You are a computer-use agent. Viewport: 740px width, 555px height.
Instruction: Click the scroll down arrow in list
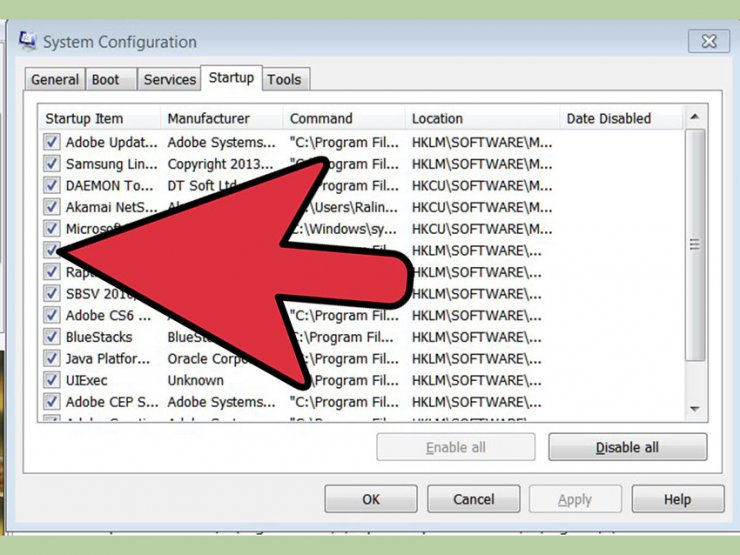[x=695, y=409]
